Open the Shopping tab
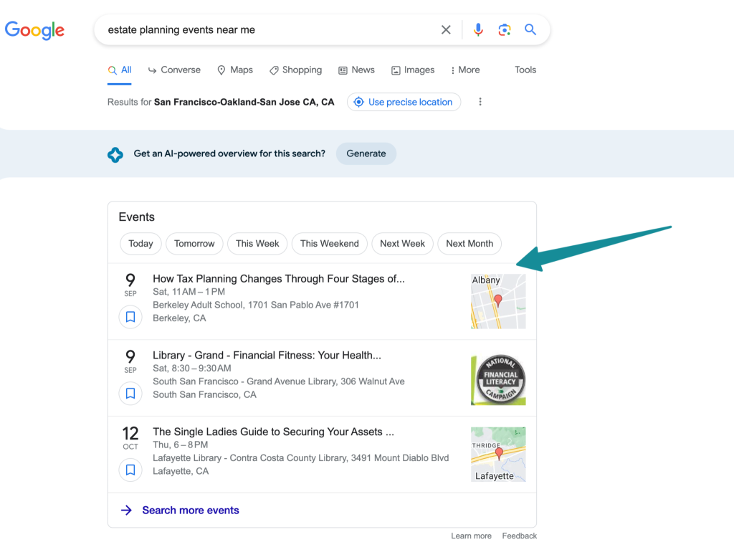 (296, 70)
